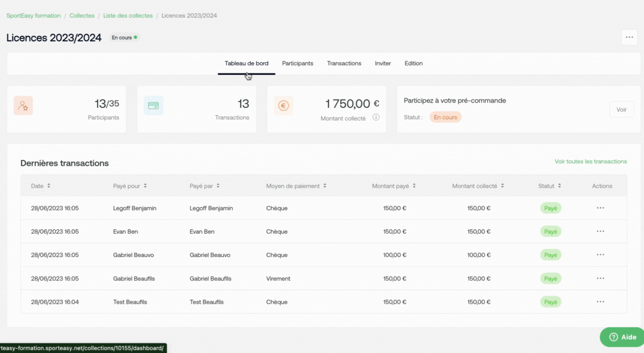Click the 13/35 Participants count
Viewport: 644px width, 353px height.
coord(107,104)
